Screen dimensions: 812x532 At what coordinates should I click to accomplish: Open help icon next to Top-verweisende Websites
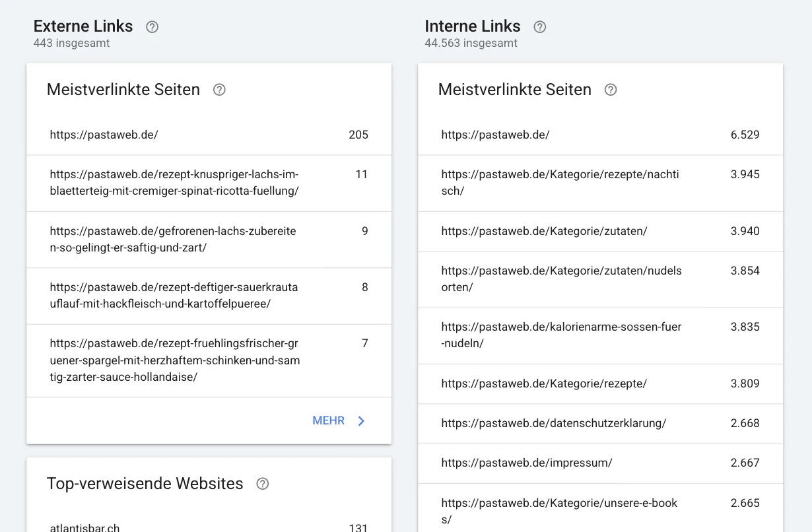263,484
